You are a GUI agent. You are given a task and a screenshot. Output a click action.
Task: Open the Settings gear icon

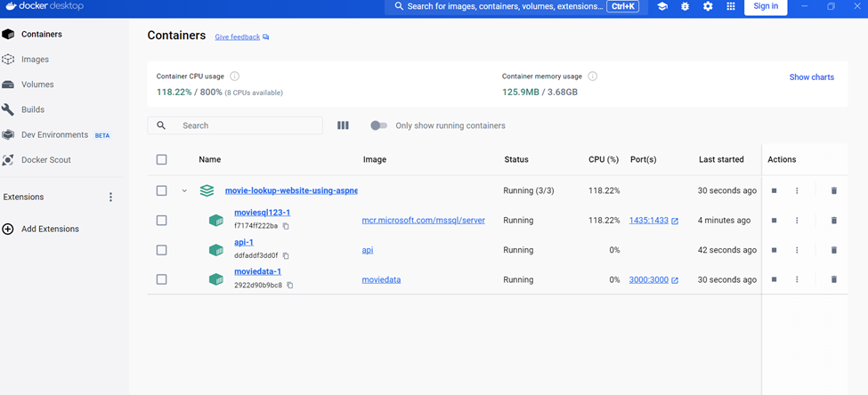[708, 6]
